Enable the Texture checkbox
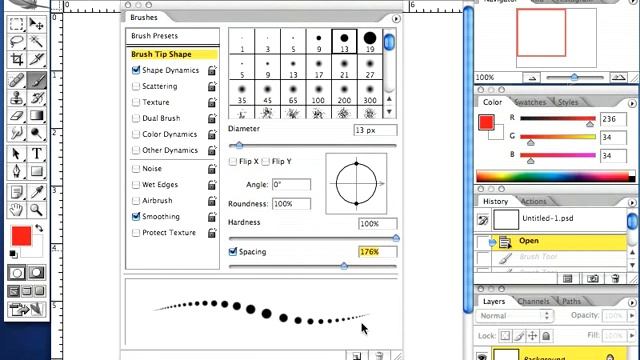Viewport: 640px width, 360px height. (x=136, y=102)
